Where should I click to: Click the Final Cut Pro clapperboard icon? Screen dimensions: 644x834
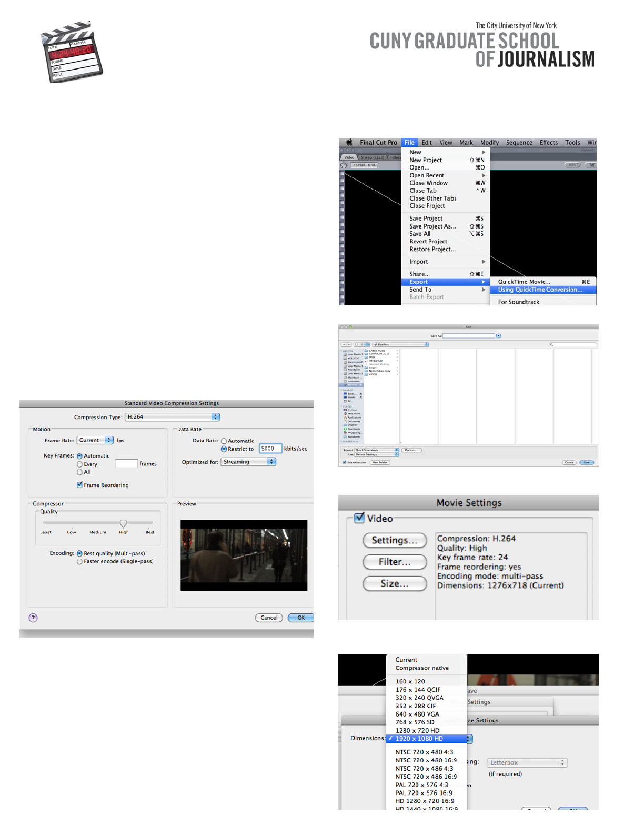point(72,52)
